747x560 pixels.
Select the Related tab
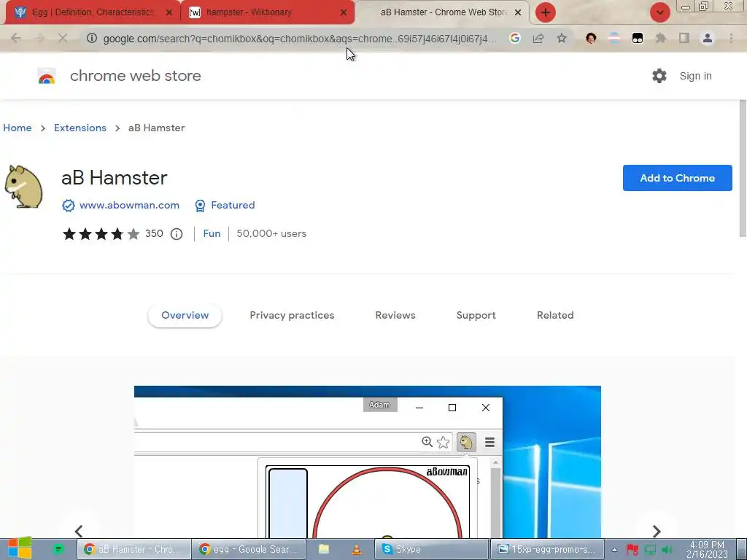point(555,315)
